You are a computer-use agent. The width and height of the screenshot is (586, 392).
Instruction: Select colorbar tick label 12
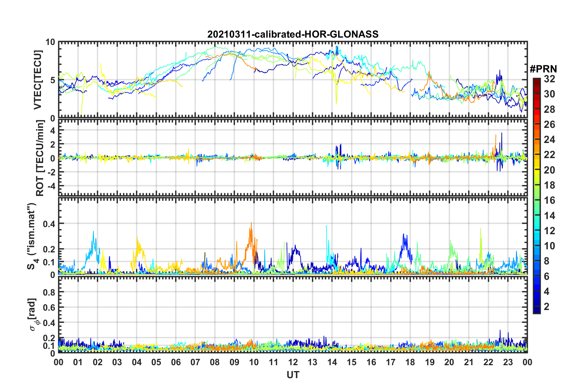549,231
